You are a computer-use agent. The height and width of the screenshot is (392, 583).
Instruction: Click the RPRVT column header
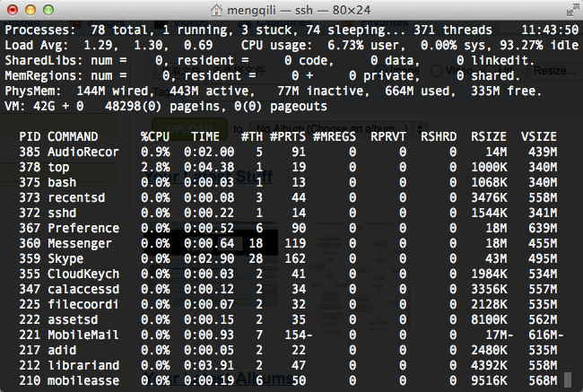(388, 136)
